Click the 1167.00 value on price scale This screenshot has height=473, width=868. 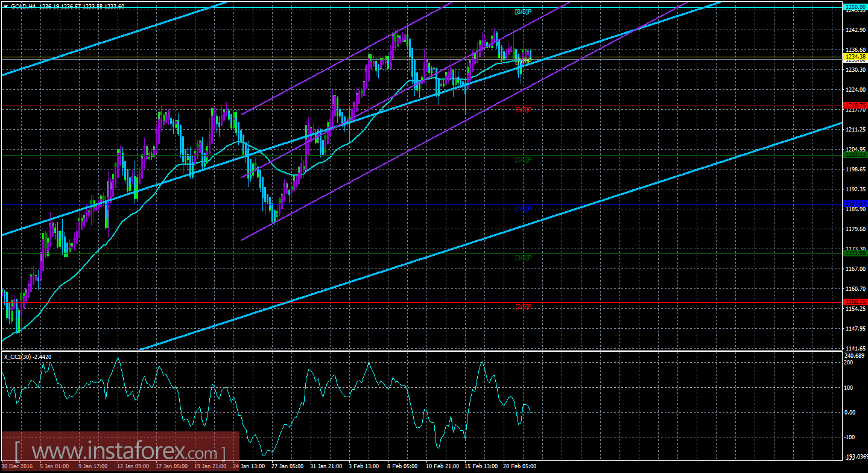point(855,269)
